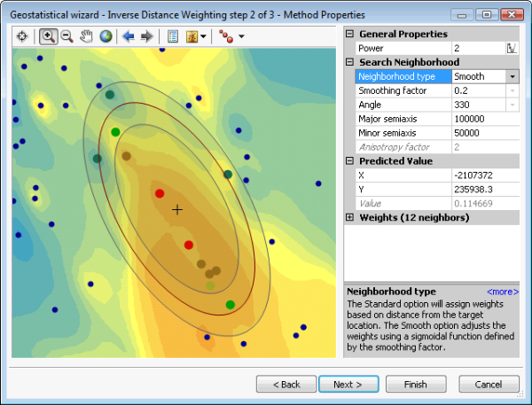532x405 pixels.
Task: Toggle the layer list icon
Action: (172, 36)
